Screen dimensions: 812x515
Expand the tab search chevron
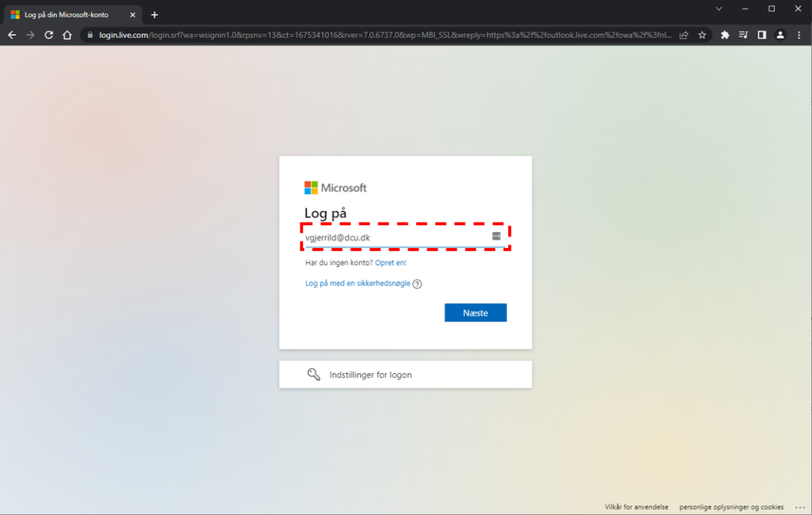(718, 9)
